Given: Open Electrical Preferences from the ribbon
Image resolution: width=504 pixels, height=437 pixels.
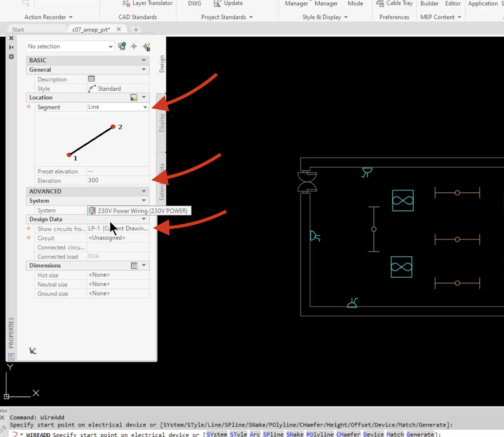Looking at the screenshot, I should point(394,17).
